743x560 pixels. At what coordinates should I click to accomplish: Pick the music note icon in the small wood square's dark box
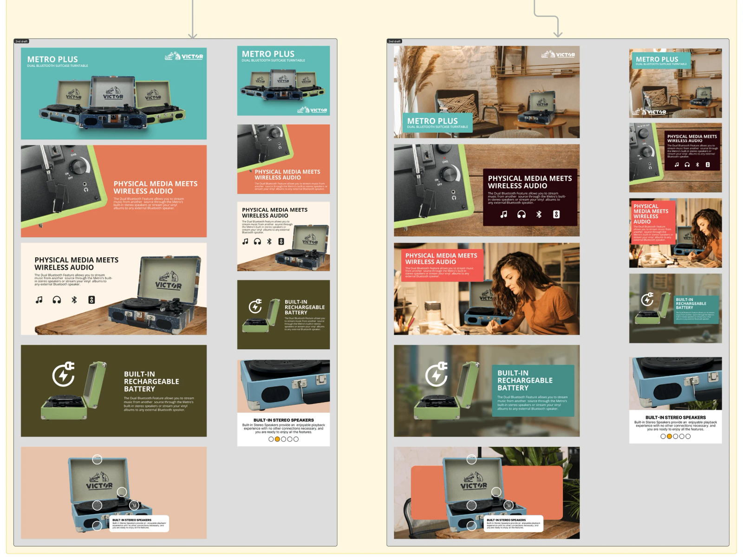[677, 165]
